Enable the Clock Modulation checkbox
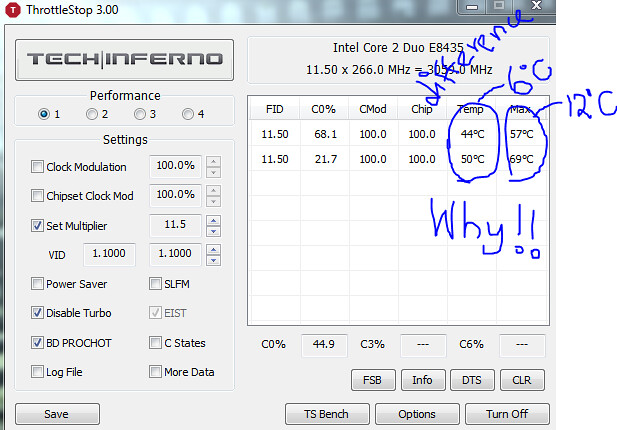This screenshot has height=430, width=617. click(x=37, y=166)
